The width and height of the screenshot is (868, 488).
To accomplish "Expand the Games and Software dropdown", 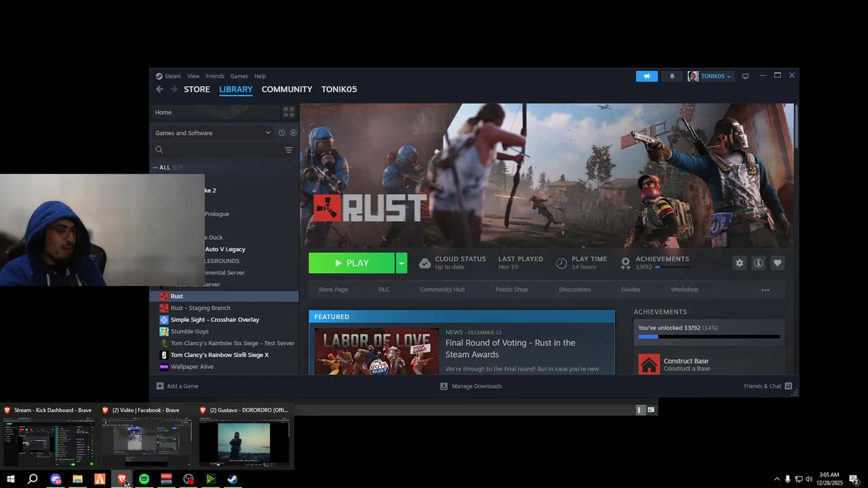I will pyautogui.click(x=268, y=133).
